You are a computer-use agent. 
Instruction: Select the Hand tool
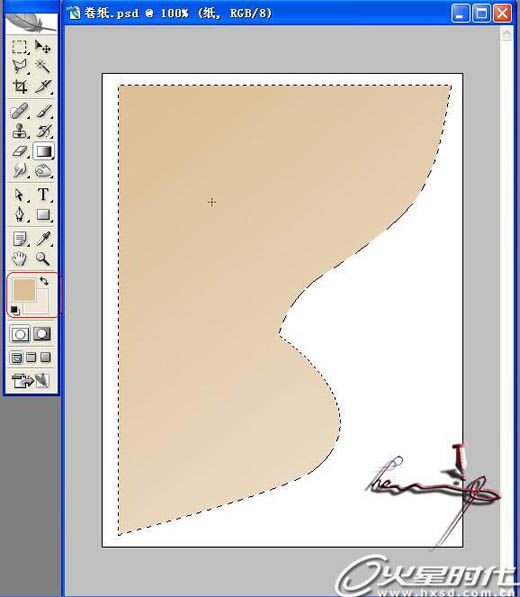pos(19,259)
